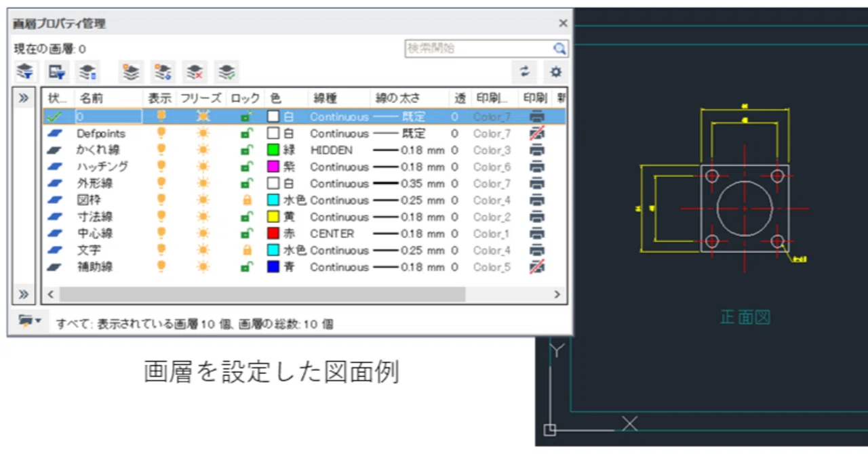The image size is (868, 454).
Task: Open the filter dropdown arrow at bottom left
Action: coord(38,321)
